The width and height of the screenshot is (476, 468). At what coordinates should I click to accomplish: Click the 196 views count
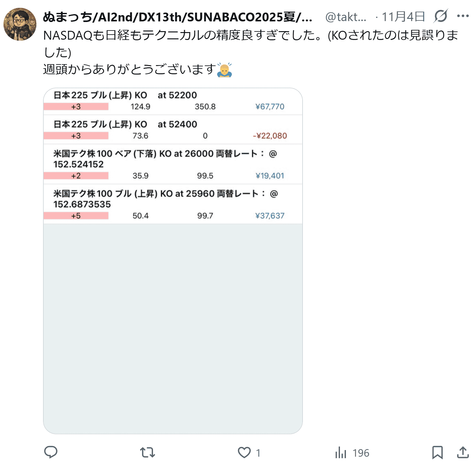[x=361, y=453]
